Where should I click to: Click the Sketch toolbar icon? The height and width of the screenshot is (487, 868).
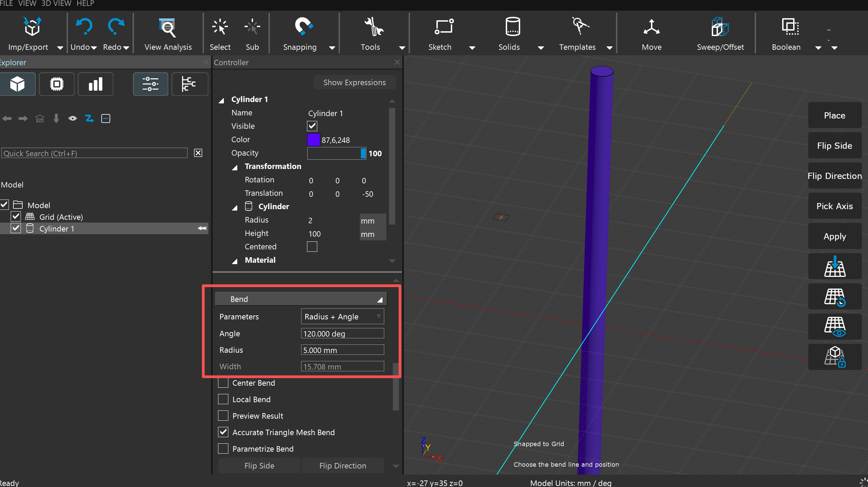(x=444, y=27)
